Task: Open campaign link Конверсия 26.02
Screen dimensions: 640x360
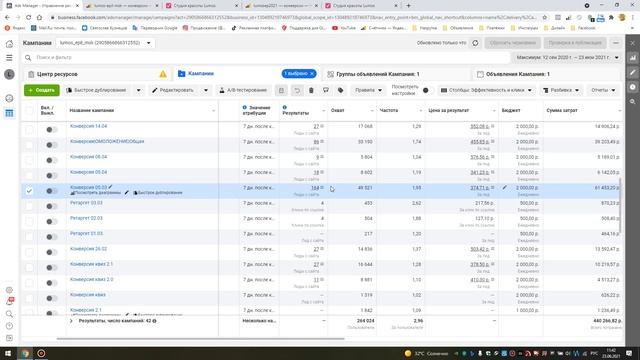Action: 89,249
